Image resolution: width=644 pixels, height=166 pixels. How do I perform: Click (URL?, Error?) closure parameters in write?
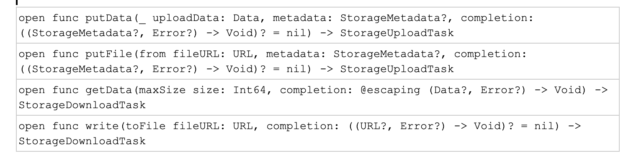point(400,127)
